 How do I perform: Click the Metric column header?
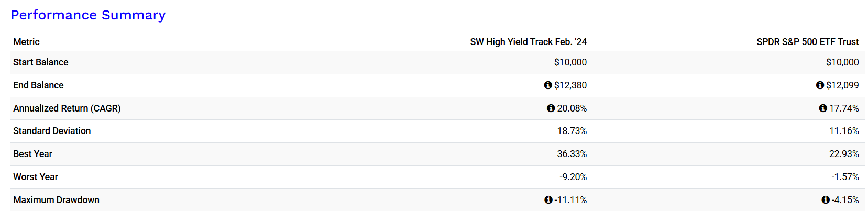[26, 42]
